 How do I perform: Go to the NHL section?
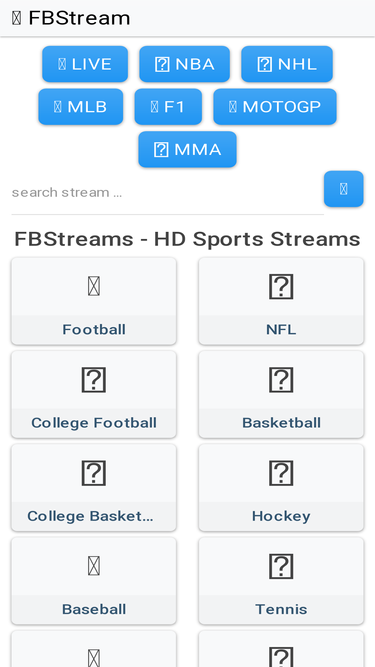pos(287,64)
